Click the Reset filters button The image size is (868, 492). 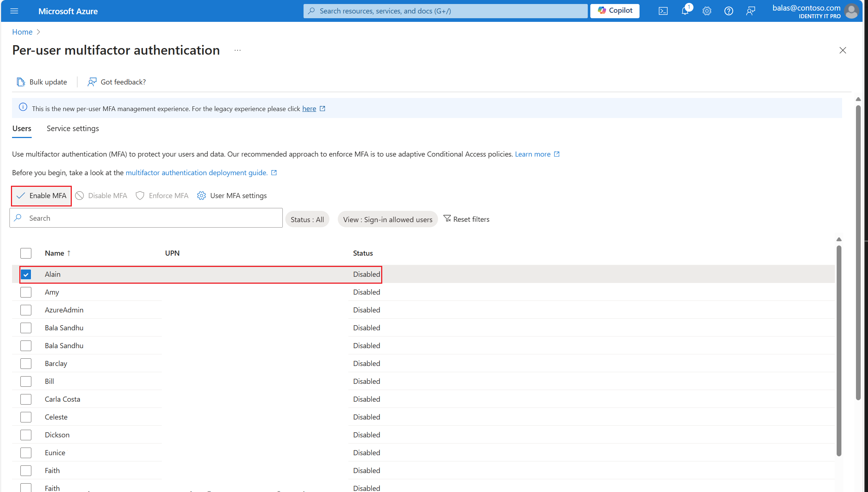pyautogui.click(x=467, y=219)
